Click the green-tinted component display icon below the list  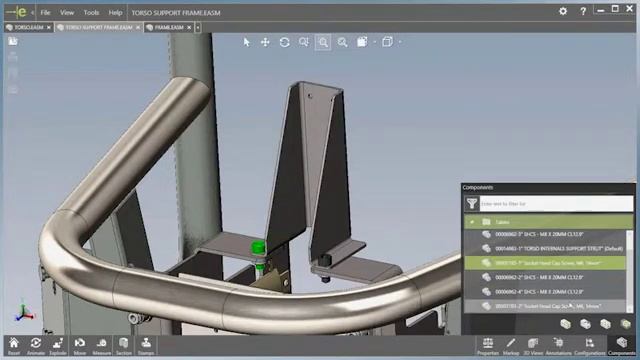tap(626, 324)
